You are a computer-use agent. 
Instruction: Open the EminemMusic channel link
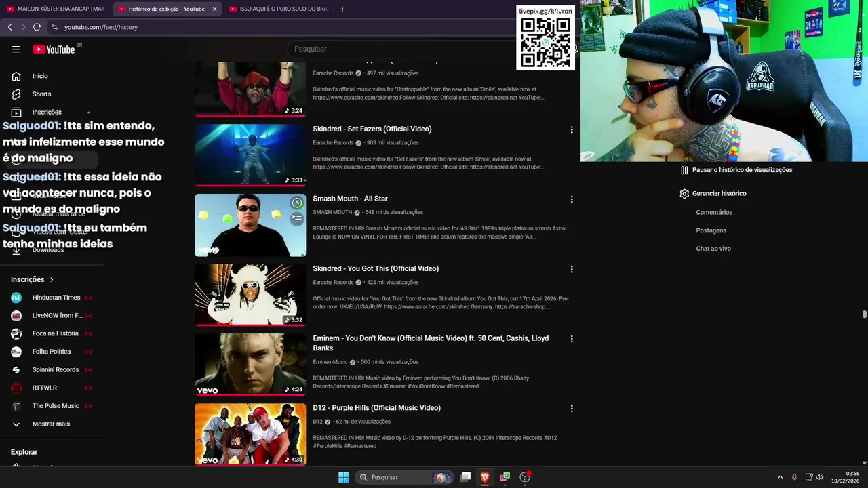330,362
